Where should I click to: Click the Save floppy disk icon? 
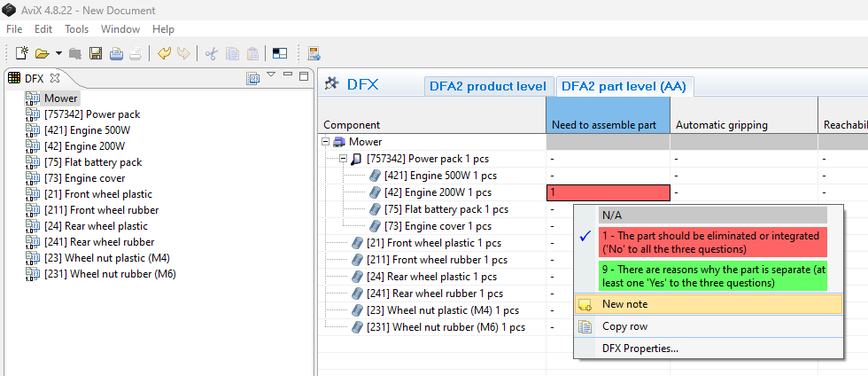(x=96, y=54)
